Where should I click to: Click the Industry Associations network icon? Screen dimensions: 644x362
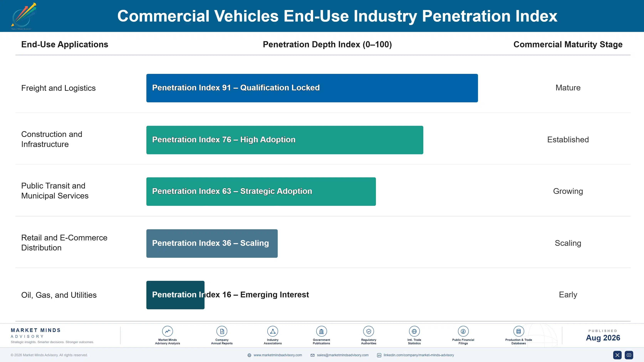point(273,331)
